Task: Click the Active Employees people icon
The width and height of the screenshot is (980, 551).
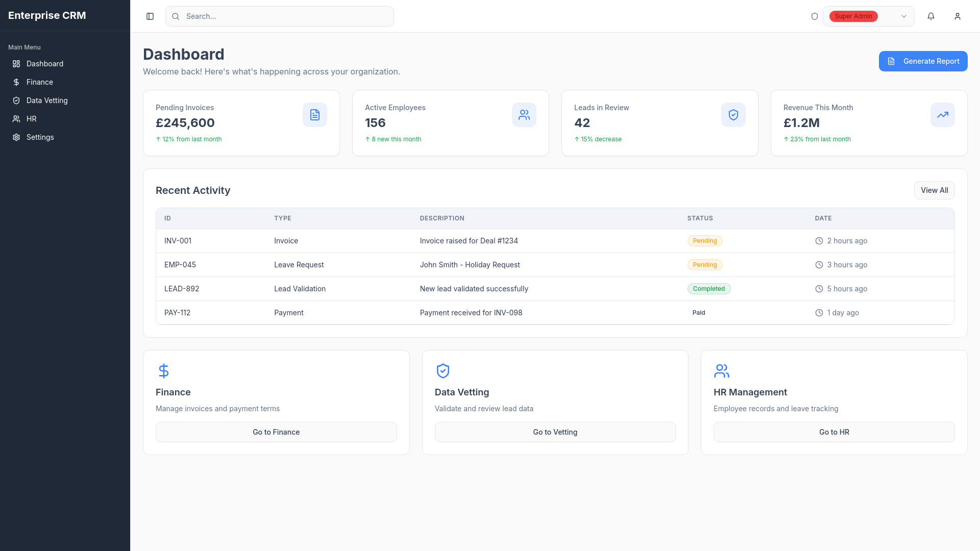Action: click(x=524, y=115)
